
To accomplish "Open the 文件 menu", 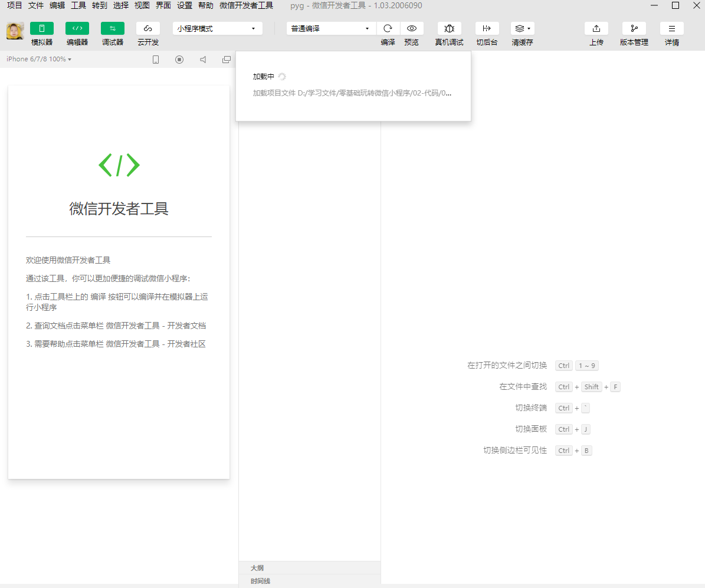I will 36,5.
